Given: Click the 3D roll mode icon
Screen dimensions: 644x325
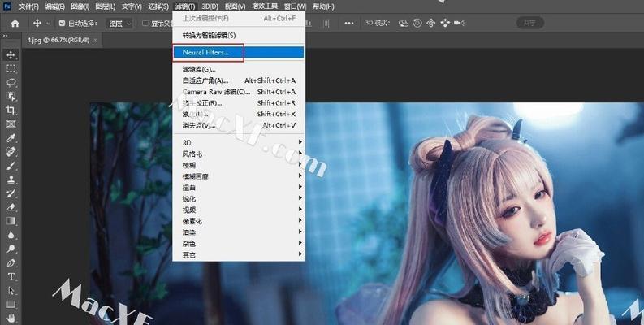Looking at the screenshot, I should (x=417, y=24).
